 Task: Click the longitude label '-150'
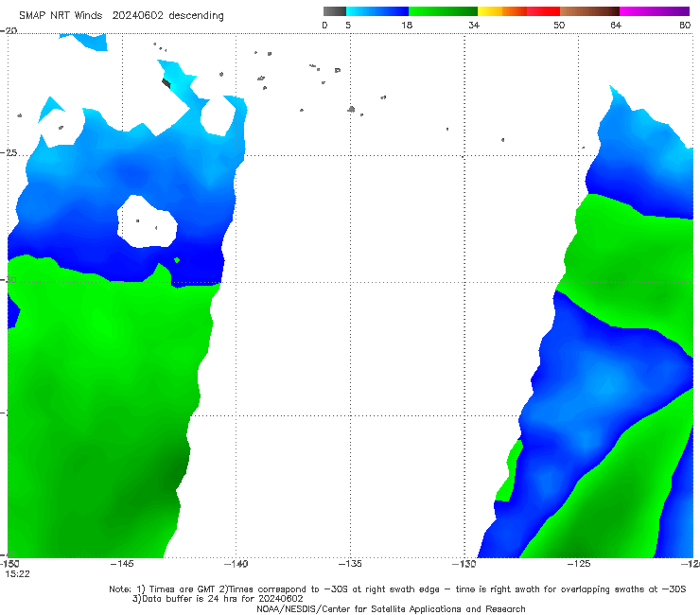[x=9, y=564]
